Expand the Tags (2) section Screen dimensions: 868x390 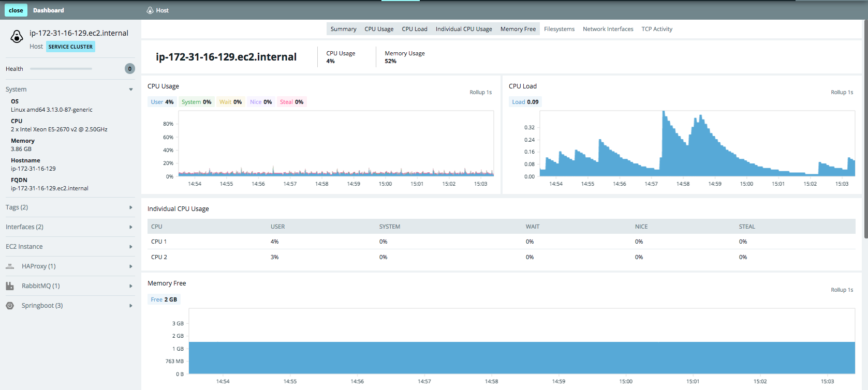pyautogui.click(x=131, y=207)
